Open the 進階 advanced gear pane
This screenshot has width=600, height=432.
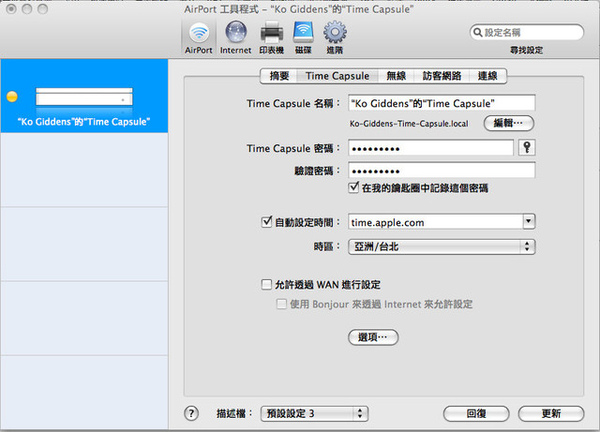pyautogui.click(x=335, y=37)
